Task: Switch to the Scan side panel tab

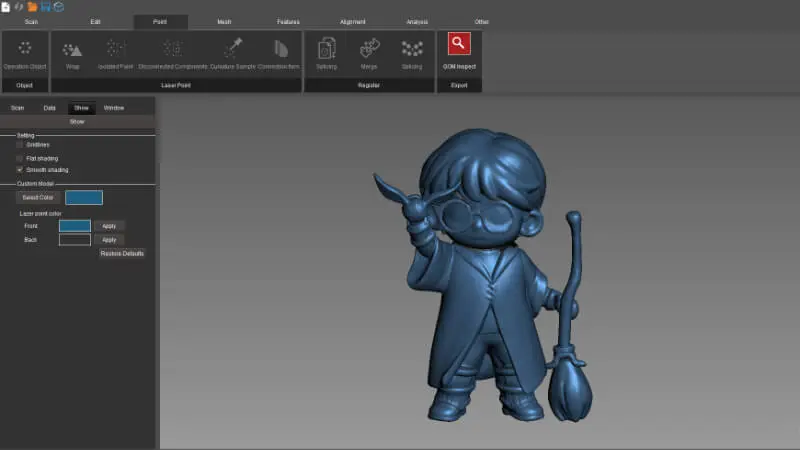Action: 17,108
